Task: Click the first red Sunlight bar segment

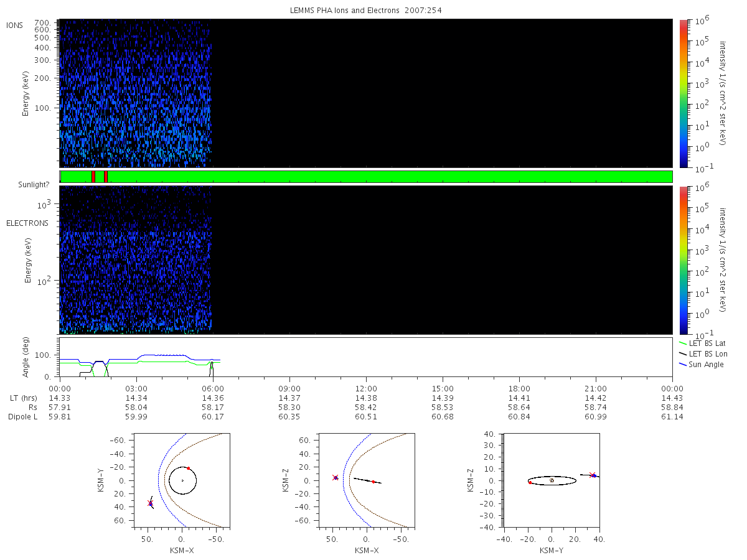Action: click(x=93, y=177)
